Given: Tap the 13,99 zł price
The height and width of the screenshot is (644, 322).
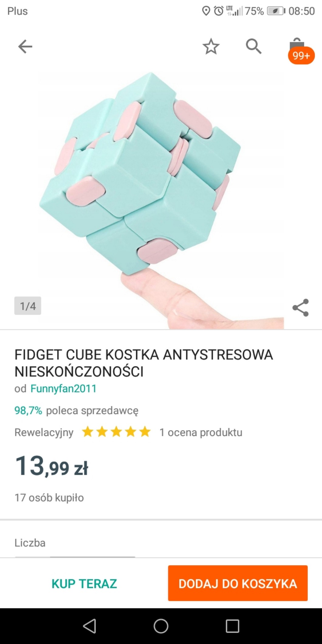Looking at the screenshot, I should click(x=51, y=466).
